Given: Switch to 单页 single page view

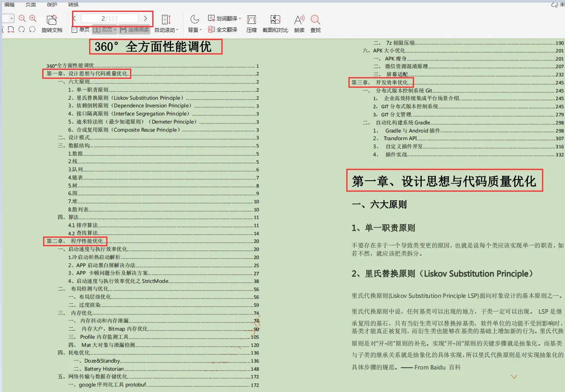Looking at the screenshot, I should point(84,30).
